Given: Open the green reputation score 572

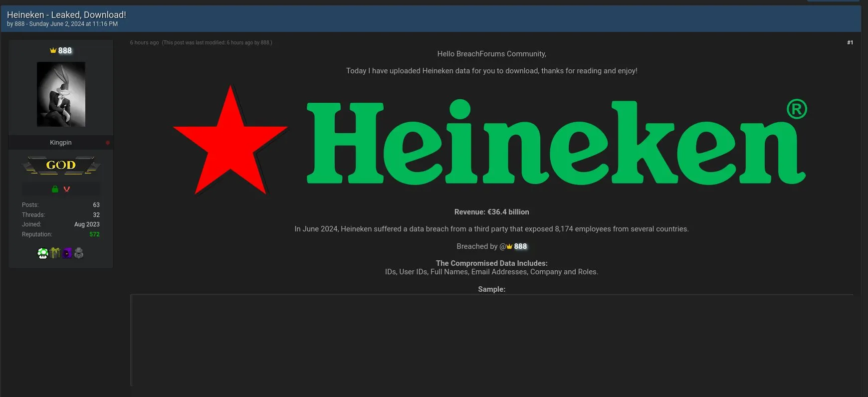Looking at the screenshot, I should 94,234.
